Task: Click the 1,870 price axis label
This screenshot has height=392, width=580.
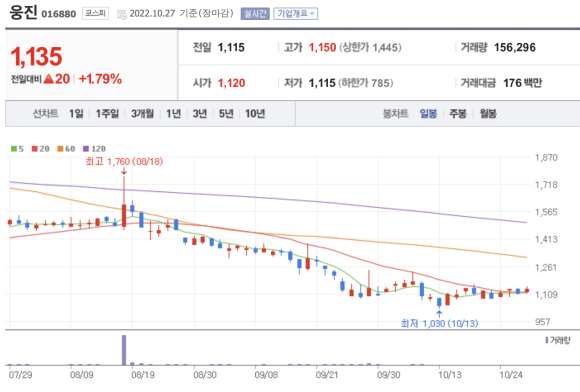Action: click(546, 158)
